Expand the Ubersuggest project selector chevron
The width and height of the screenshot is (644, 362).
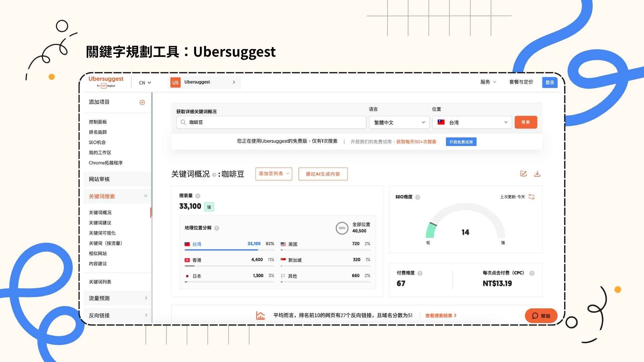234,82
